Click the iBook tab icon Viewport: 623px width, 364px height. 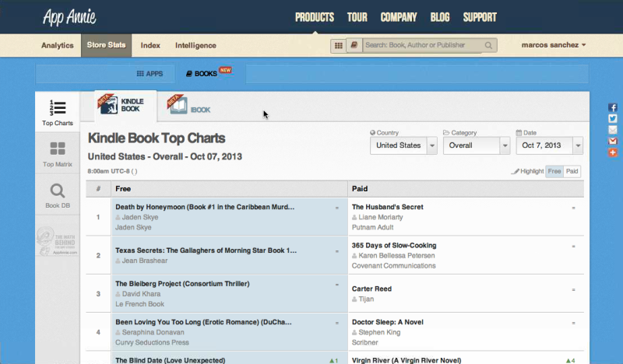(x=178, y=105)
